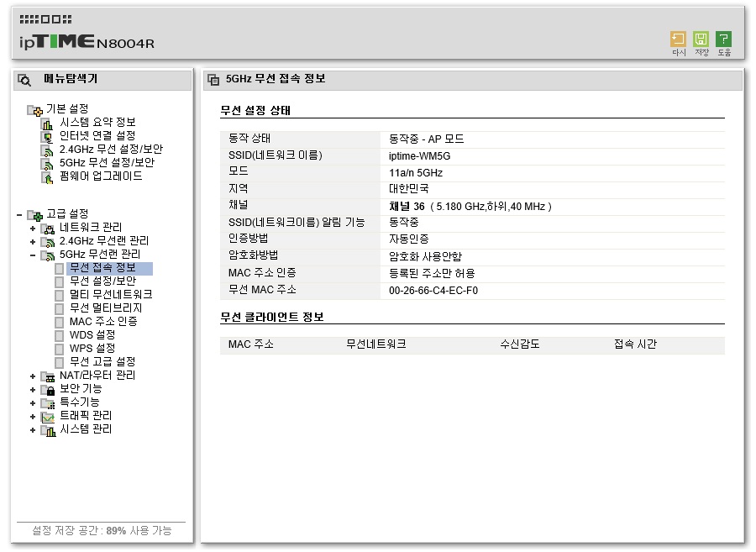The image size is (756, 552).
Task: Click the NAT/라우터 관리 folder icon
Action: pos(48,376)
